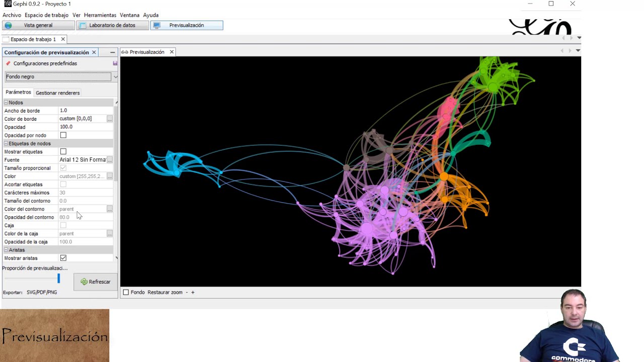Enable the Mostrar etiquetas checkbox
The height and width of the screenshot is (362, 644).
point(63,151)
